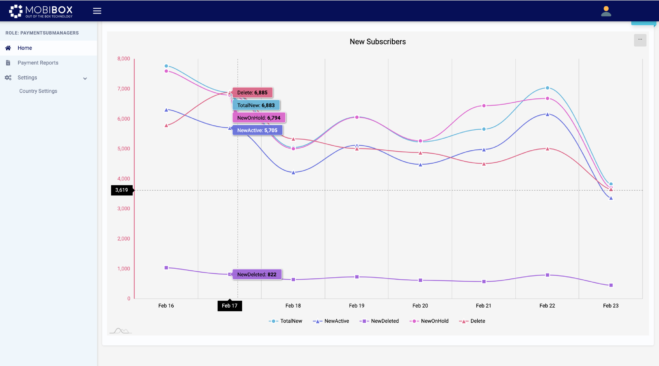Click NewActive data point on Feb 23
The width and height of the screenshot is (659, 366).
pos(611,198)
